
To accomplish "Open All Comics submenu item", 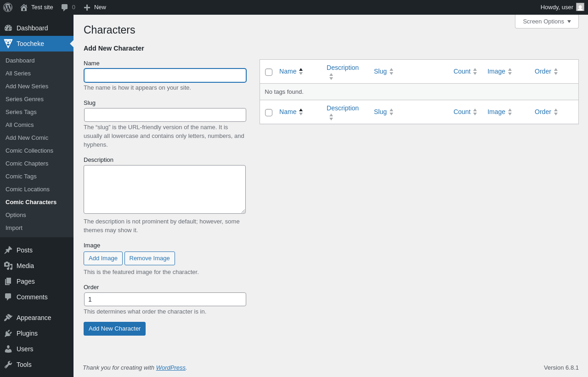I will pyautogui.click(x=20, y=125).
